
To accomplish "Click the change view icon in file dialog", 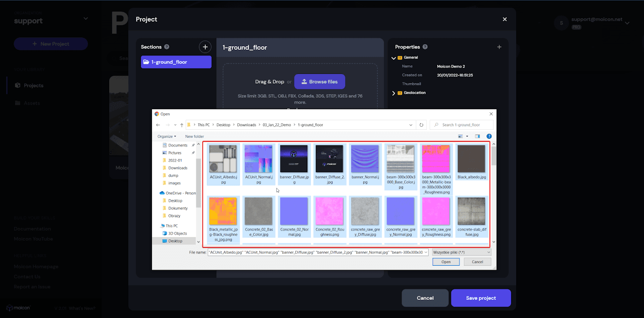I will point(460,136).
